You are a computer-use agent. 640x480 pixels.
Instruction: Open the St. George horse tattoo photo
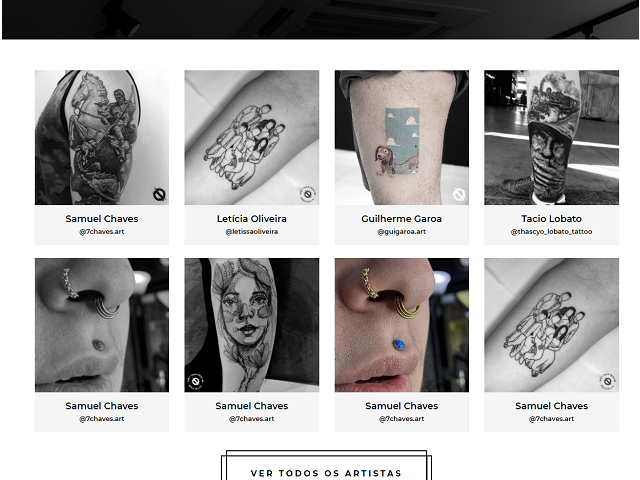point(102,138)
